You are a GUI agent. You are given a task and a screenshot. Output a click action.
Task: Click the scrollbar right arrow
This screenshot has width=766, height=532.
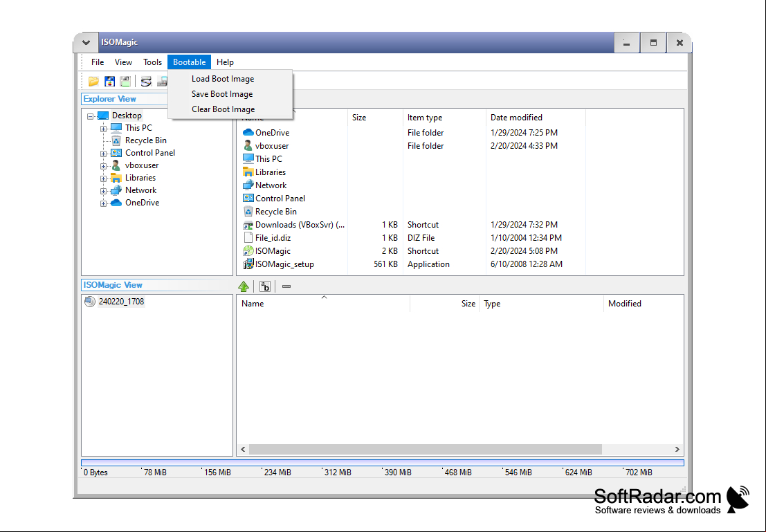click(x=677, y=449)
